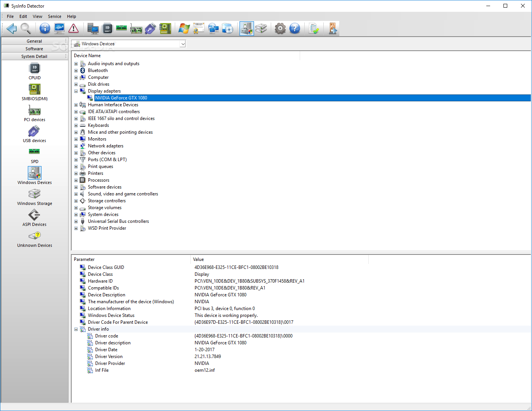Screen dimensions: 532x411
Task: Switch to the Software sidebar section
Action: (x=34, y=49)
